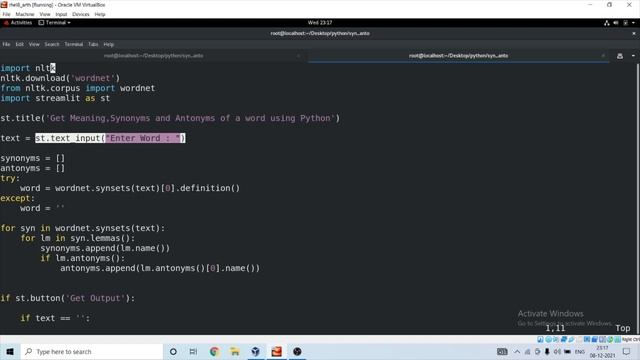Image resolution: width=640 pixels, height=360 pixels.
Task: Close the first terminal tab
Action: click(x=298, y=56)
